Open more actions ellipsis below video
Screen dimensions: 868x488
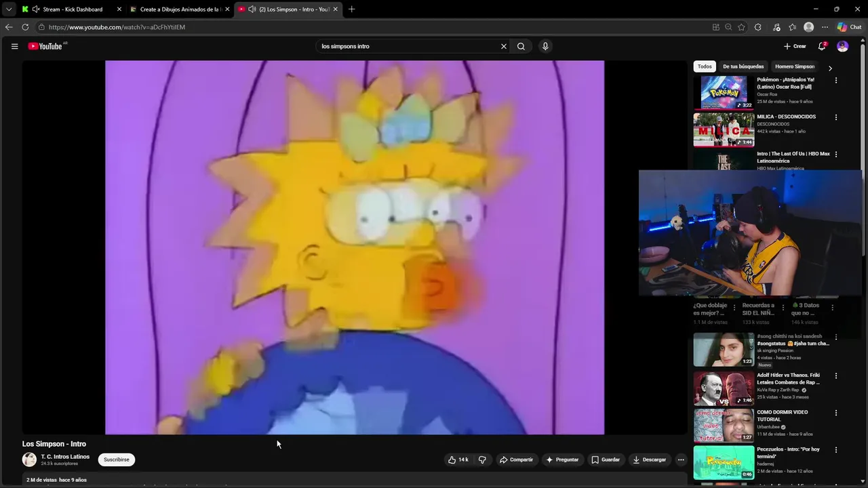click(x=681, y=460)
